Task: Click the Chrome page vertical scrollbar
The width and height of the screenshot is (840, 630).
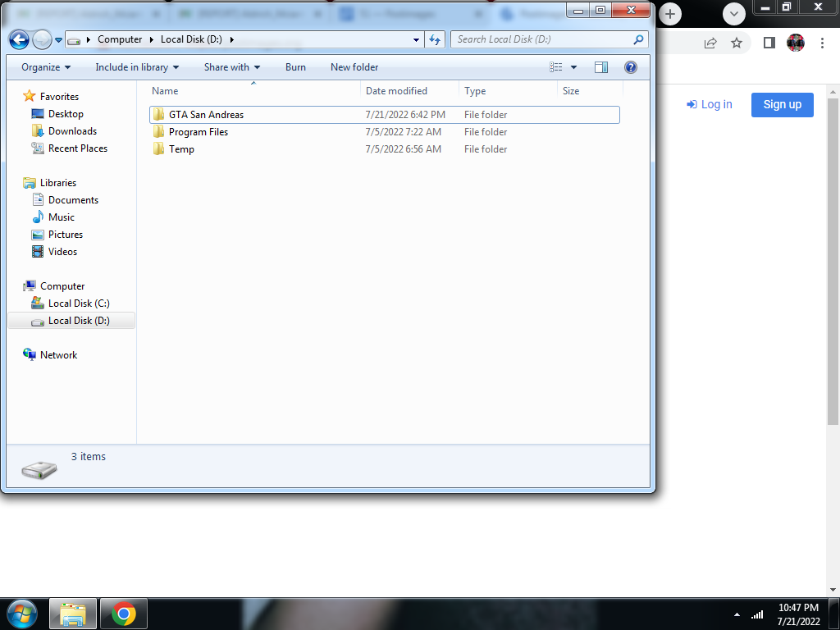Action: point(833,262)
